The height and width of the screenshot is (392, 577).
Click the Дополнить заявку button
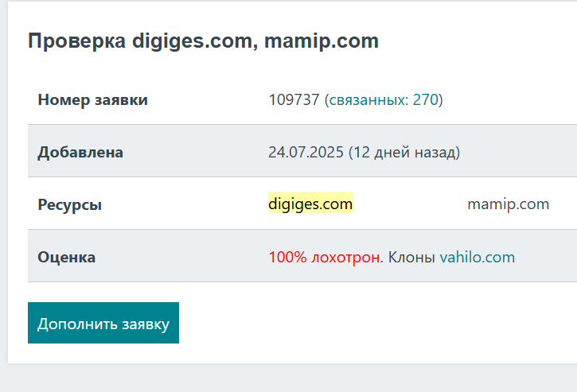pyautogui.click(x=103, y=324)
